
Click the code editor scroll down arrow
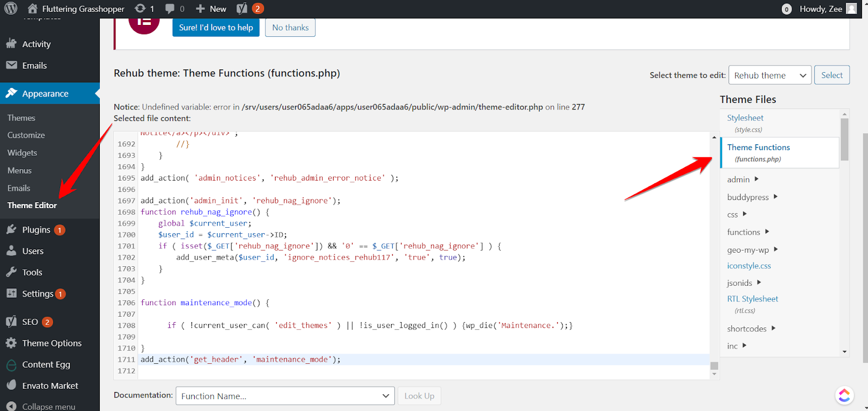714,374
